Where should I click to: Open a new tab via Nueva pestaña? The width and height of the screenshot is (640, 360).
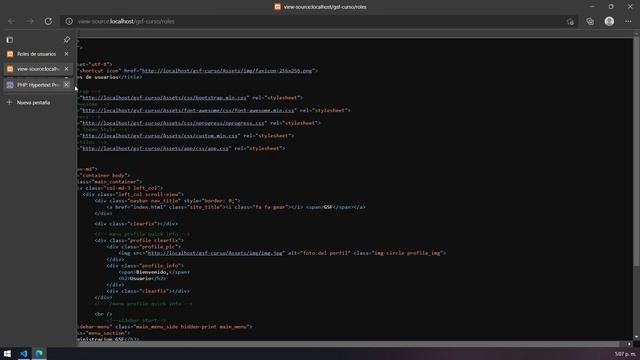click(29, 102)
